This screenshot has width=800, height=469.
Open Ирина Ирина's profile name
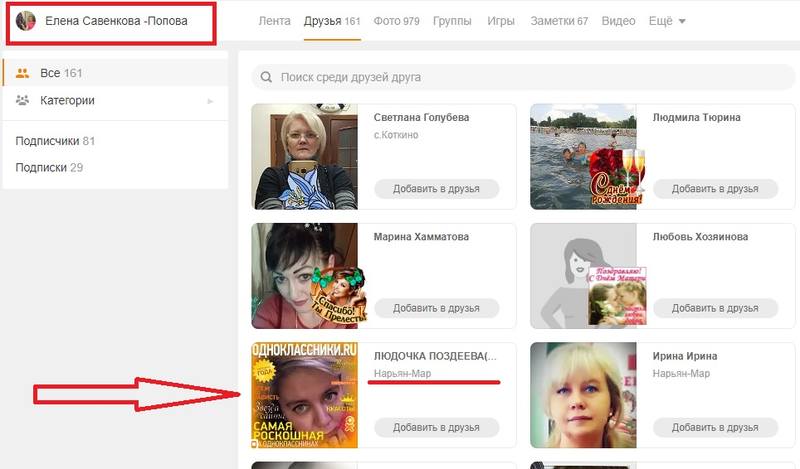pyautogui.click(x=685, y=356)
